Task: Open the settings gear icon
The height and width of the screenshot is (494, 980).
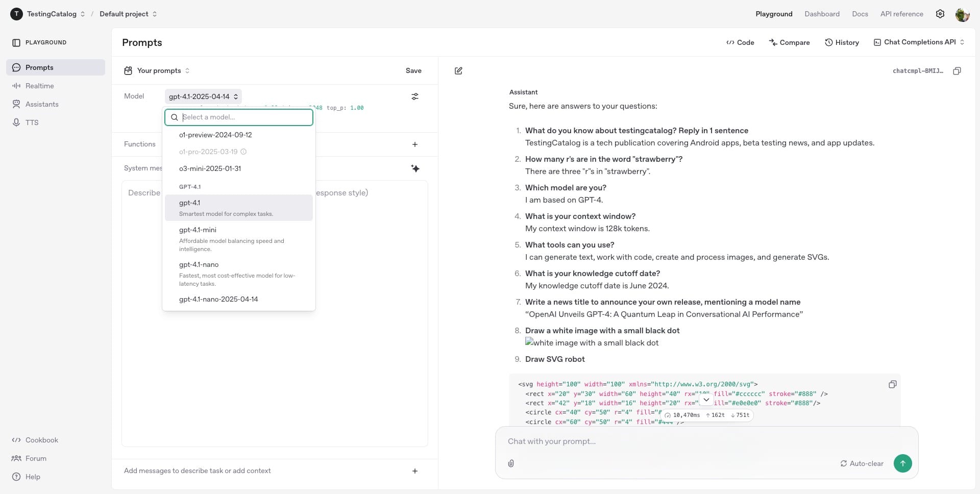Action: (940, 14)
